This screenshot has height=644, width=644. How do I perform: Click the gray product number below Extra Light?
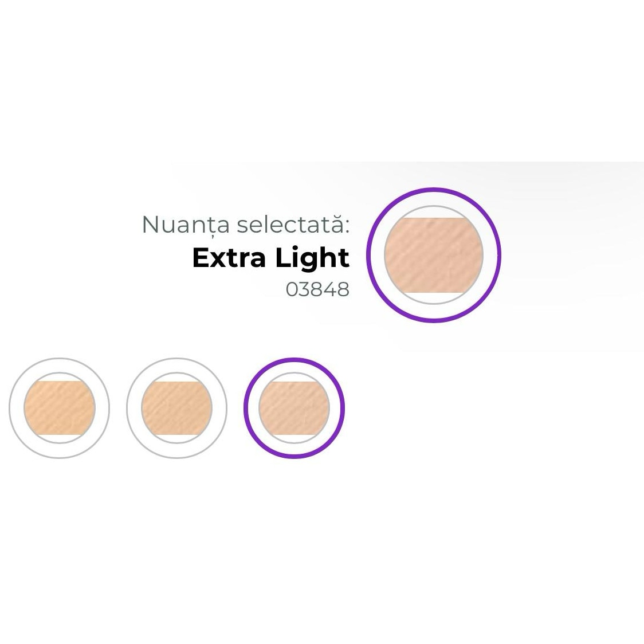[317, 290]
